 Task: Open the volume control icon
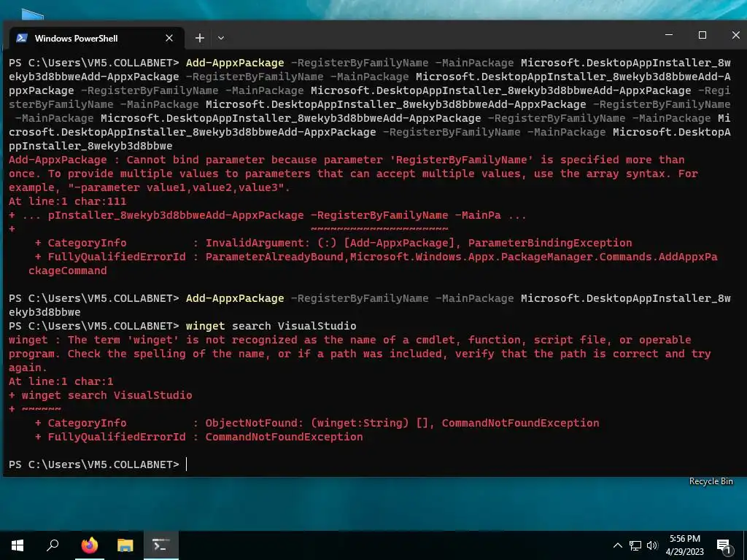click(652, 545)
